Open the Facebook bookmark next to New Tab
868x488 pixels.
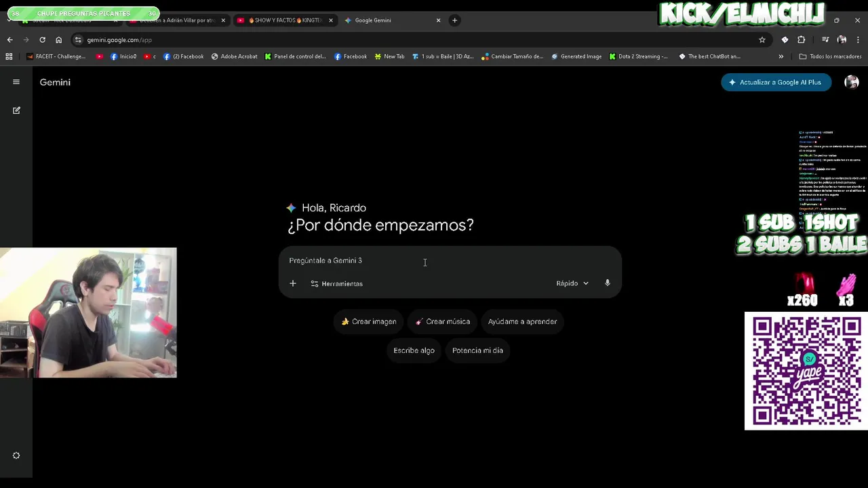[x=350, y=56]
